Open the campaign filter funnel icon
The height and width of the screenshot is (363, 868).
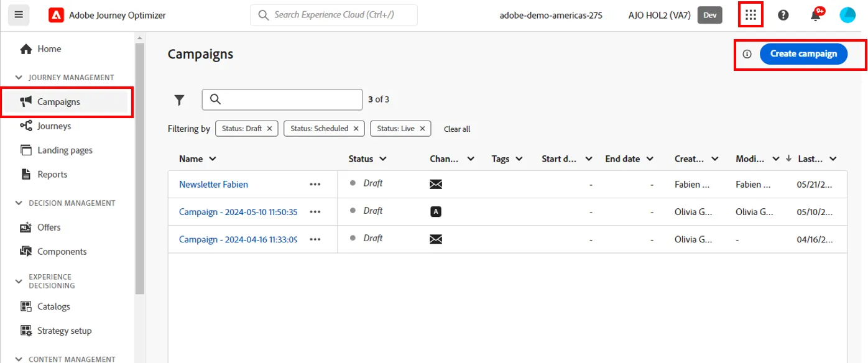point(180,99)
